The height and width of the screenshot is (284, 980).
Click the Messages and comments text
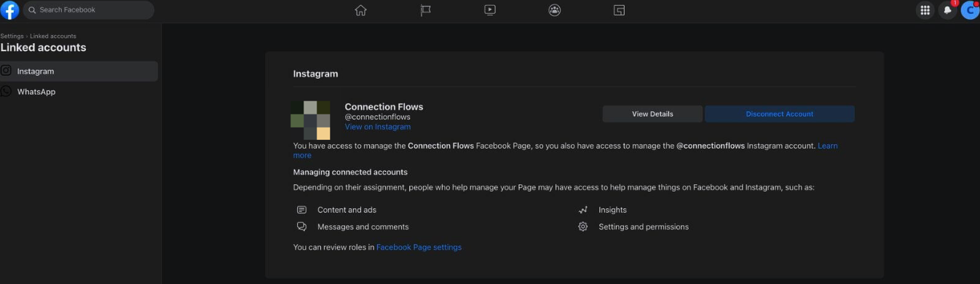[363, 226]
